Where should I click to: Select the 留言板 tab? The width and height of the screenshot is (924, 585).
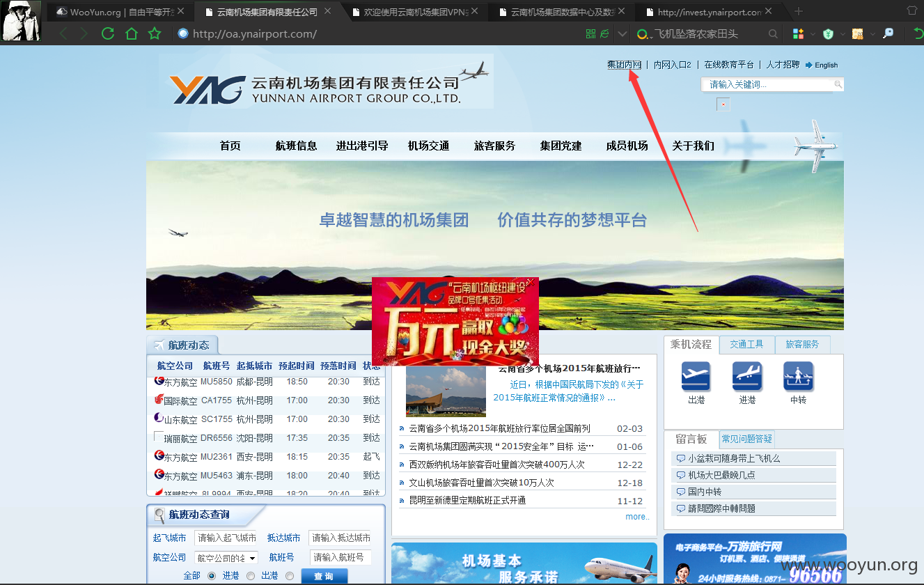click(691, 439)
